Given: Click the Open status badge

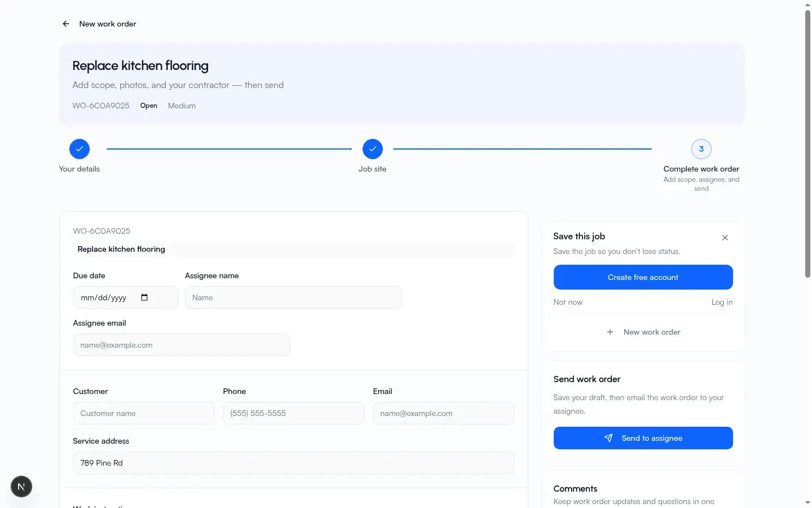Looking at the screenshot, I should coord(149,106).
